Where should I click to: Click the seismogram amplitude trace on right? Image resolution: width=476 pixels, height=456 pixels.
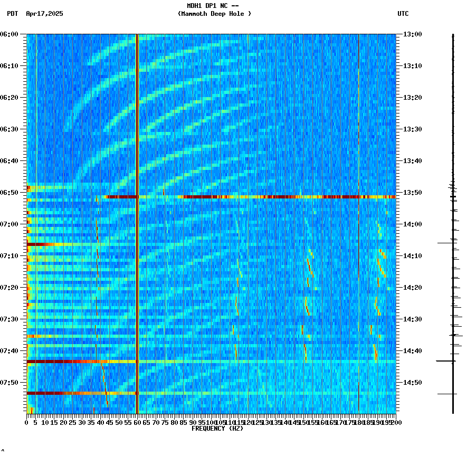(452, 211)
